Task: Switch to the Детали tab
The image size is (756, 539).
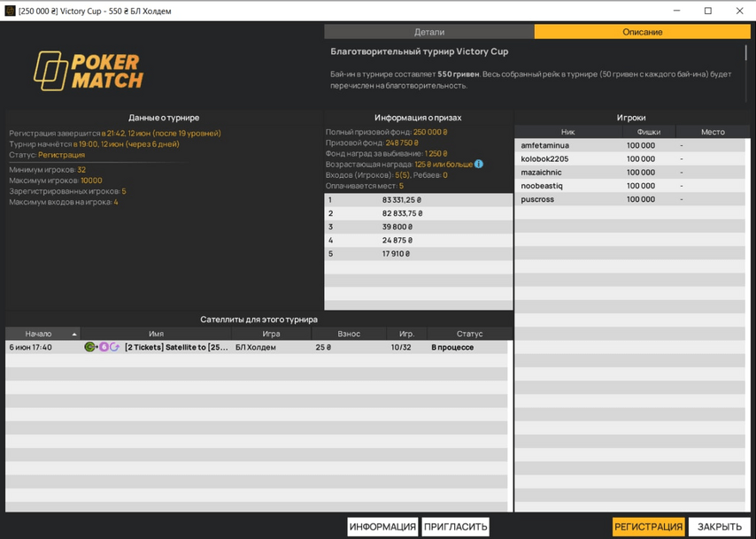Action: [429, 32]
